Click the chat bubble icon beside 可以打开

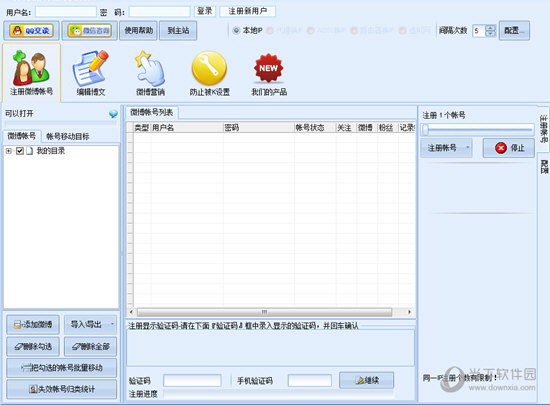tap(113, 114)
